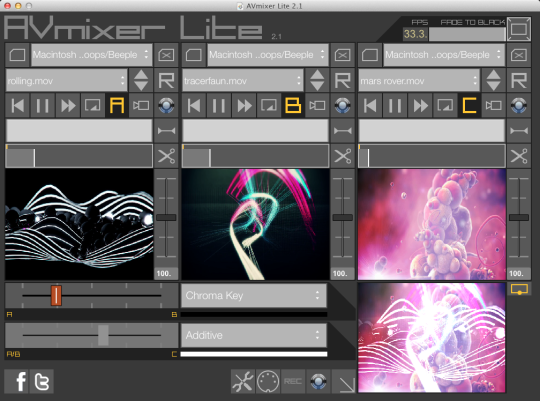Toggle the yellow C channel button
Viewport: 540px width, 401px height.
[469, 105]
